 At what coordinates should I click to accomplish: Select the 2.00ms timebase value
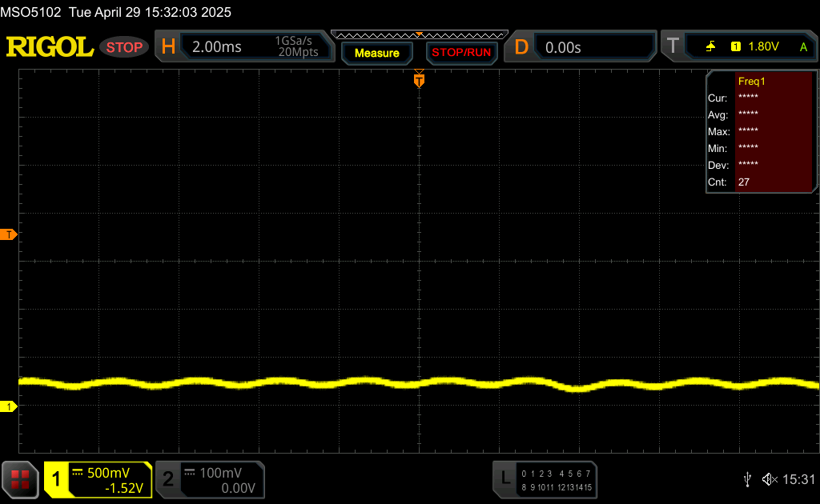tap(216, 47)
